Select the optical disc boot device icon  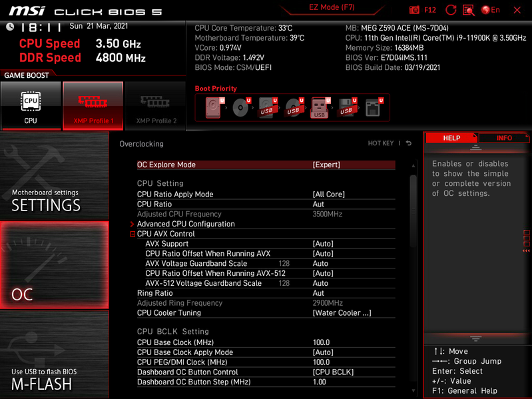click(x=241, y=107)
